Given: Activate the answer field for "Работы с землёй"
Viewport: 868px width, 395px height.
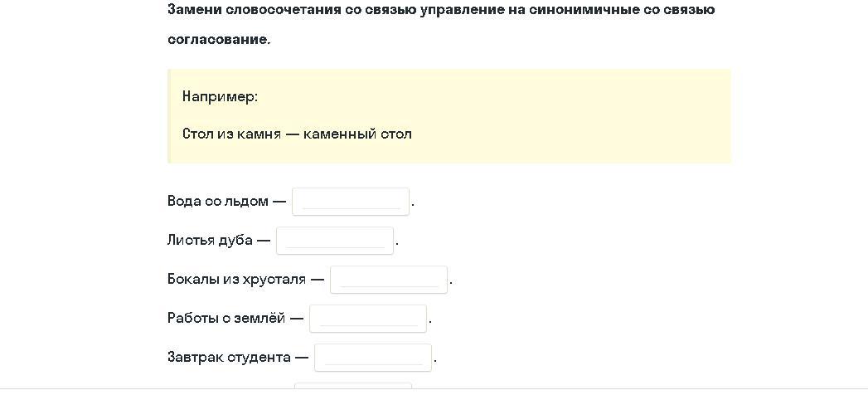Looking at the screenshot, I should (x=368, y=319).
